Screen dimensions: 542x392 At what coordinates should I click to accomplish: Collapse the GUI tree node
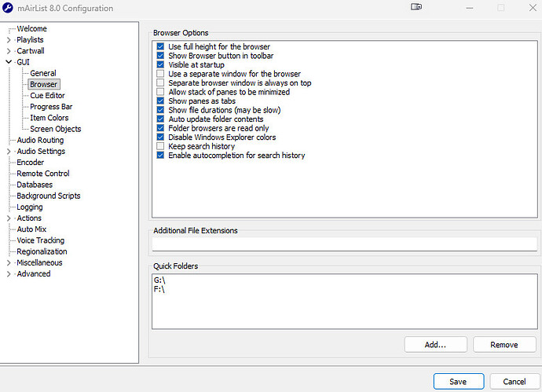(9, 62)
